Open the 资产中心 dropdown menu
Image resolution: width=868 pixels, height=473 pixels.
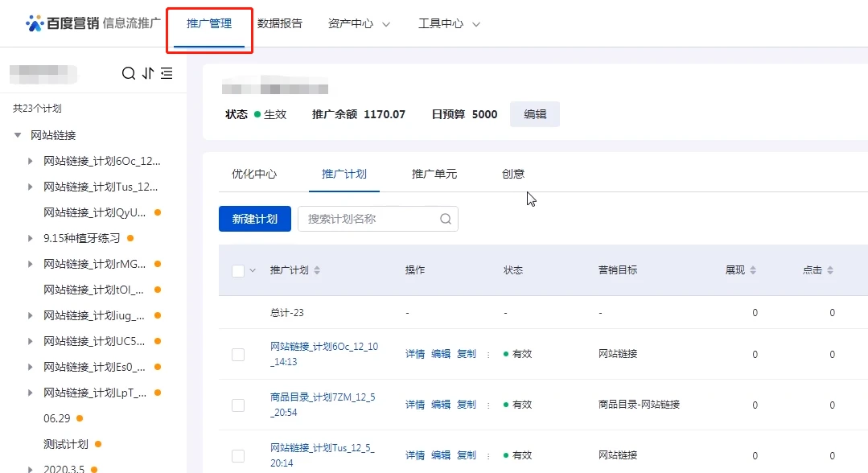[359, 24]
